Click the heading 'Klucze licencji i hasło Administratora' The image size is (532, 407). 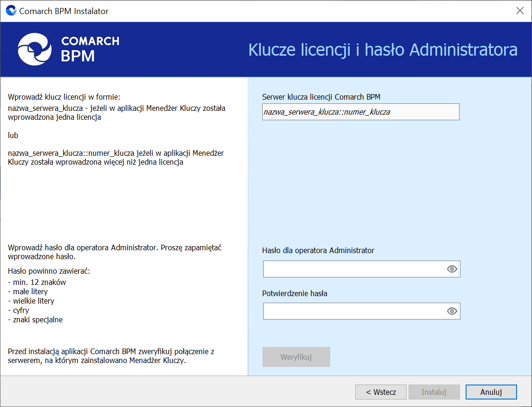tap(383, 50)
